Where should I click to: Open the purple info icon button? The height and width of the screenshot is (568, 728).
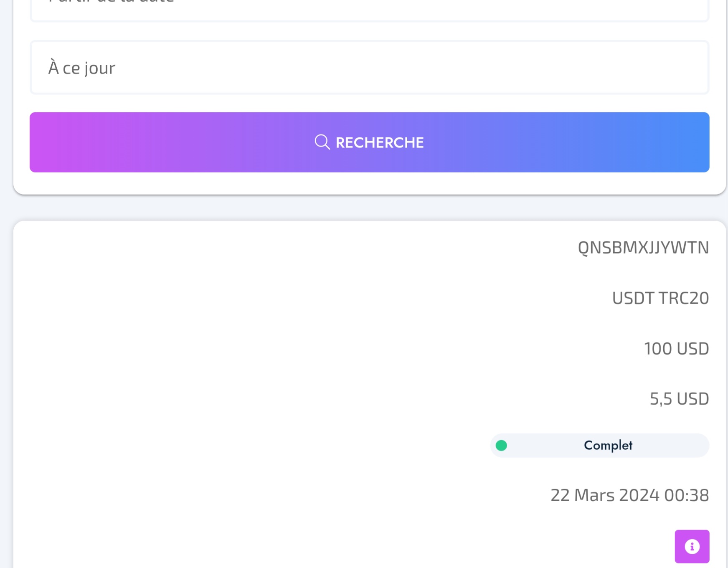692,546
